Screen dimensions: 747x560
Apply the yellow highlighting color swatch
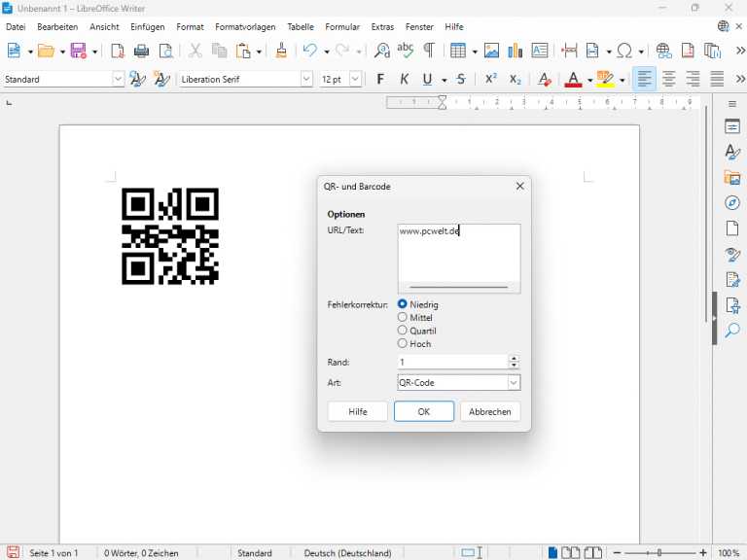(605, 79)
